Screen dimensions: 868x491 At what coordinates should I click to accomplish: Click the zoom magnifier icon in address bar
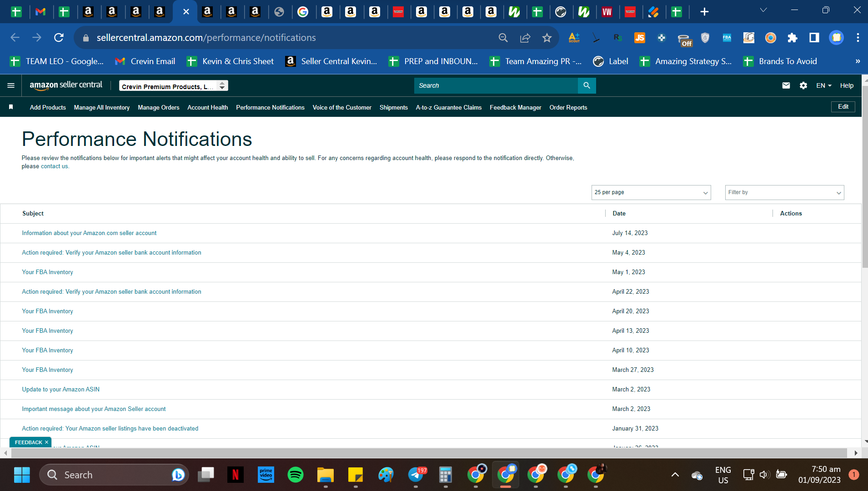[503, 38]
